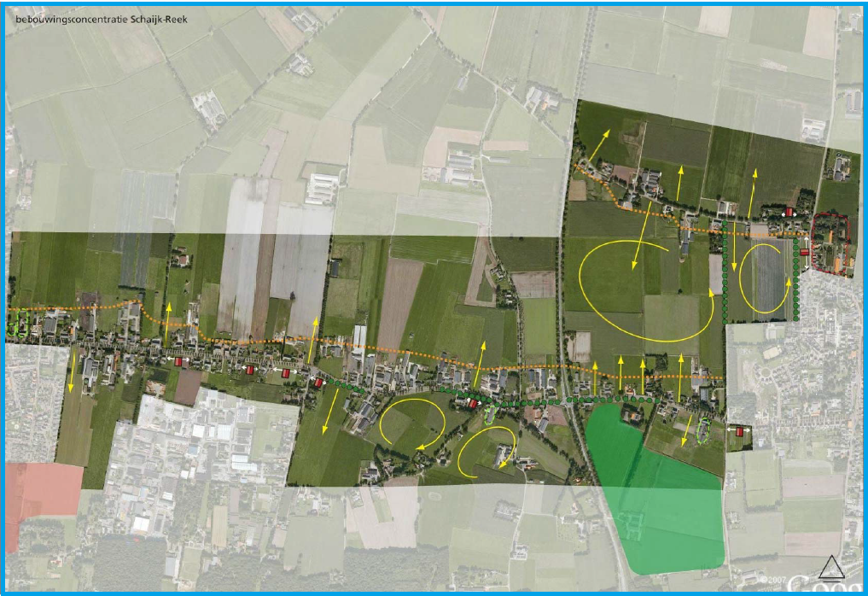The image size is (868, 596).
Task: Click the red dashed outlined zone at right edge
Action: (x=831, y=243)
